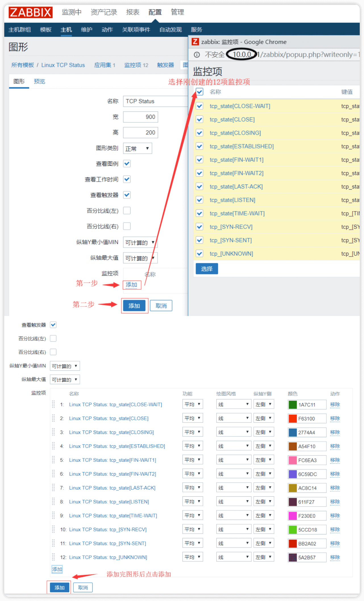Click the site info icon in popup address bar

[x=197, y=55]
